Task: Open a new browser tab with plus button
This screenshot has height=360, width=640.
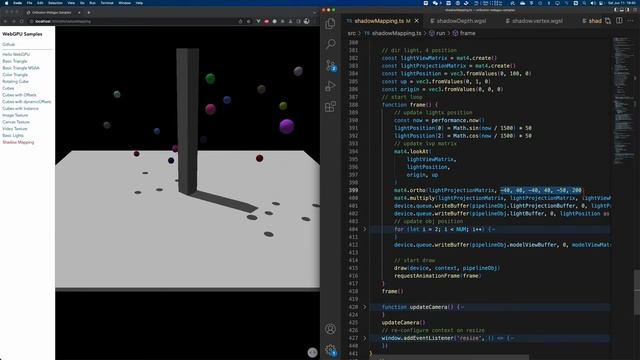Action: click(x=89, y=13)
